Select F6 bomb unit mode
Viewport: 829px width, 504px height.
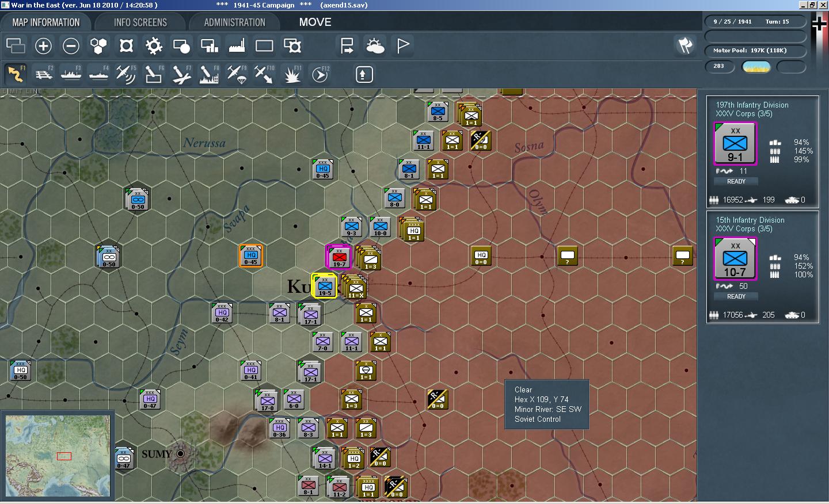click(x=154, y=74)
